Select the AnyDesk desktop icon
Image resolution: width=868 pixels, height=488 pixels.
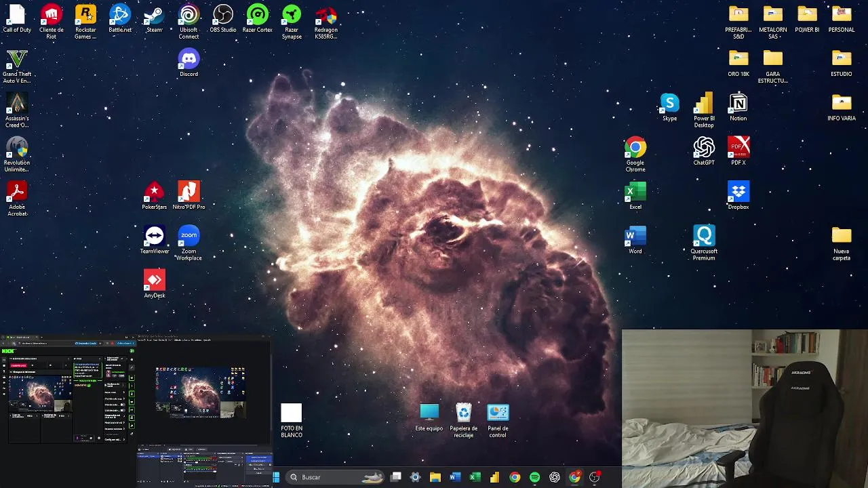pyautogui.click(x=154, y=284)
